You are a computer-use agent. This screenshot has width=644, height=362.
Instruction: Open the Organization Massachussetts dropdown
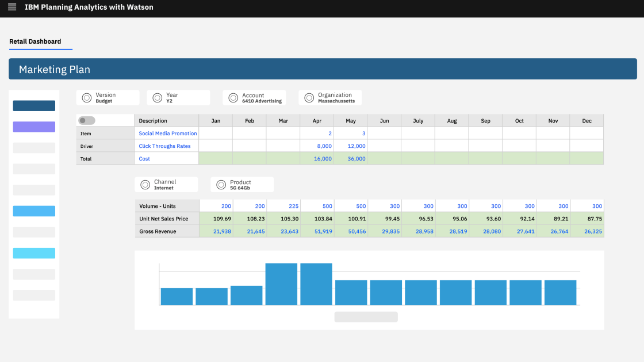(x=330, y=98)
